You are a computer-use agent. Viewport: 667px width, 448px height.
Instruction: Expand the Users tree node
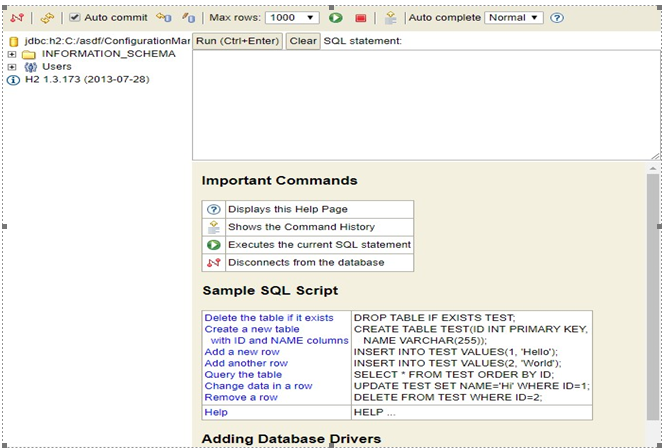click(12, 67)
